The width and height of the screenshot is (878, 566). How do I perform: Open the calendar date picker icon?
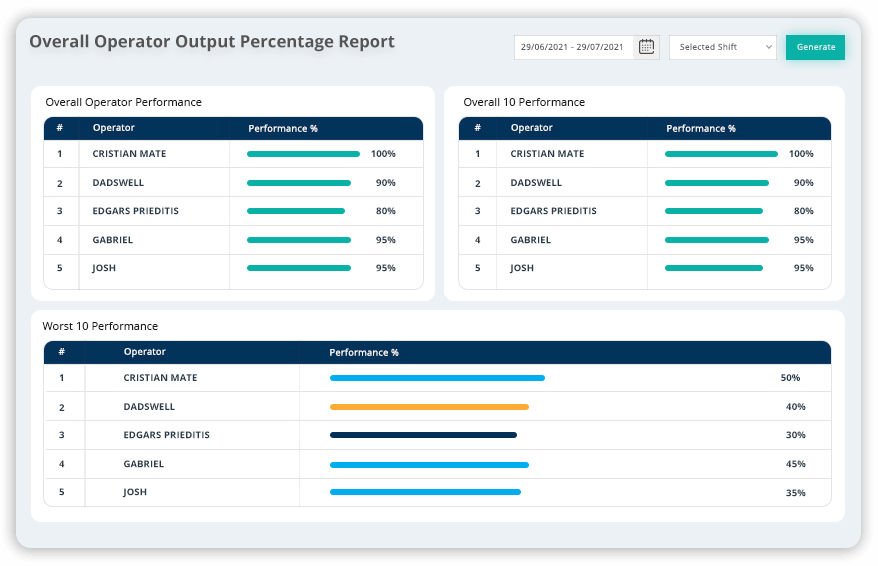point(646,47)
